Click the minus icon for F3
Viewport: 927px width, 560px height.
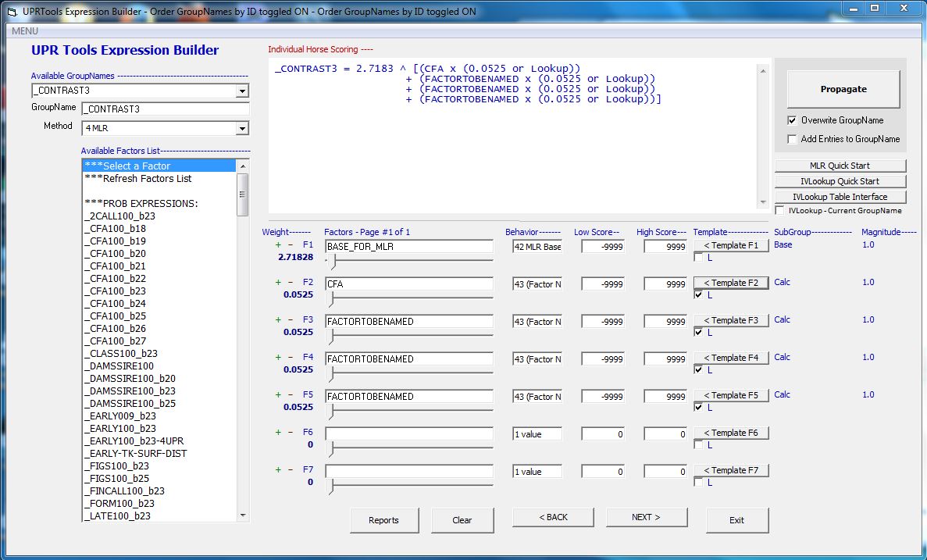pos(291,320)
